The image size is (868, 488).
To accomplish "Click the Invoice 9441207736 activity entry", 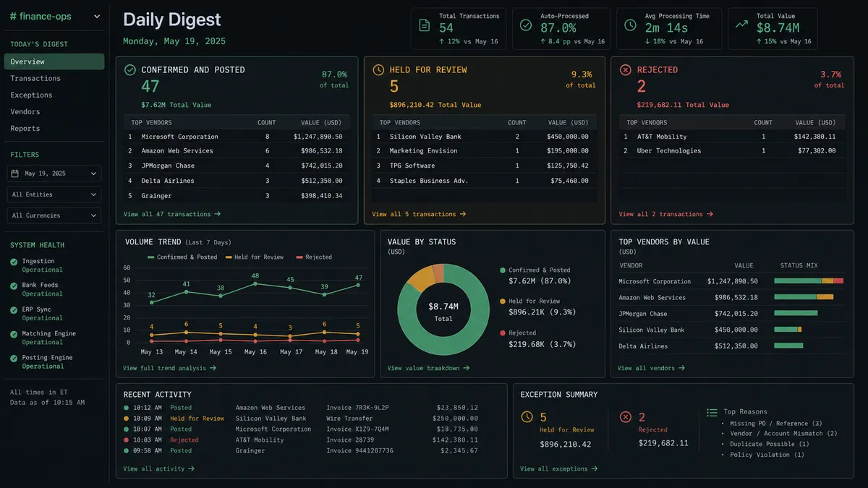I will pos(359,450).
